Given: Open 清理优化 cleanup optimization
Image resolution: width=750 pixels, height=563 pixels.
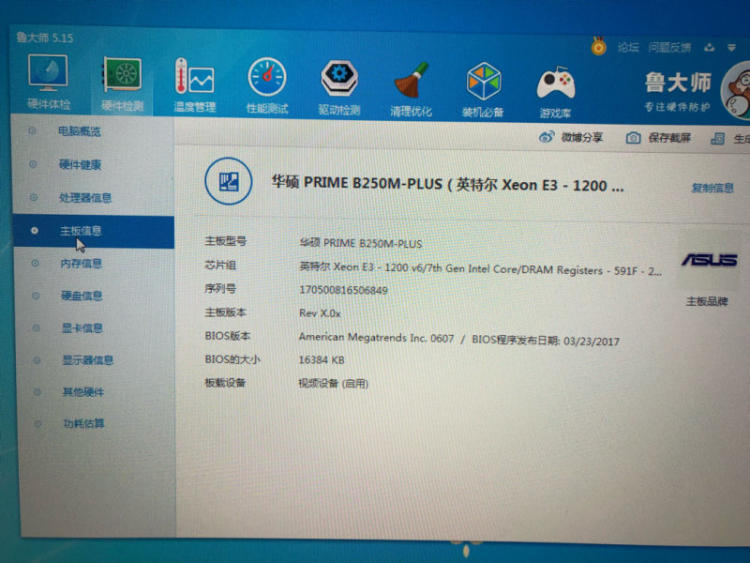Looking at the screenshot, I should coord(411,89).
